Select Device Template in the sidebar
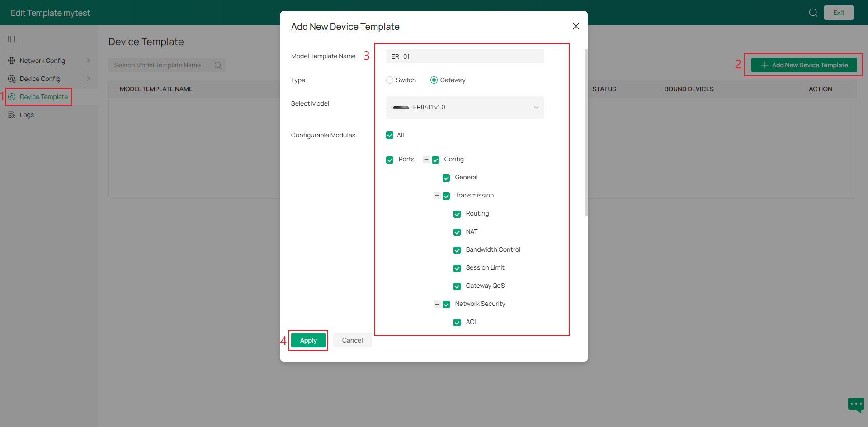Screen dimensions: 868x427 [x=49, y=97]
